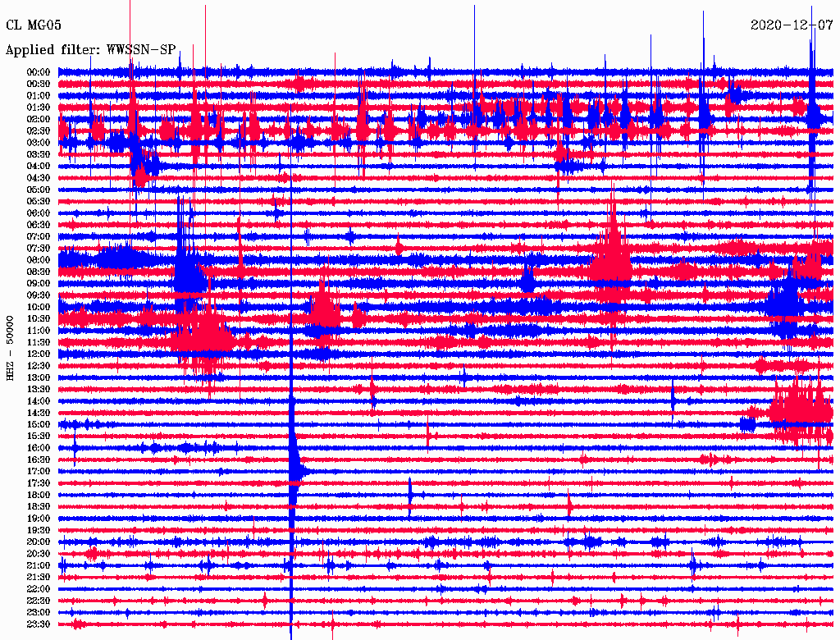Screen dimensions: 840x640
Task: Click the HHZ - 50000 axis label
Action: click(x=10, y=347)
